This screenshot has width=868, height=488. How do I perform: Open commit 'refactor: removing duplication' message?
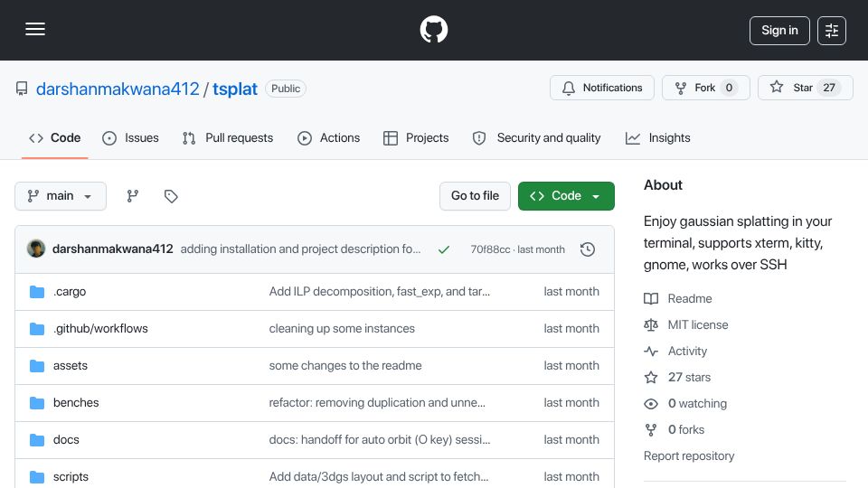pyautogui.click(x=377, y=403)
